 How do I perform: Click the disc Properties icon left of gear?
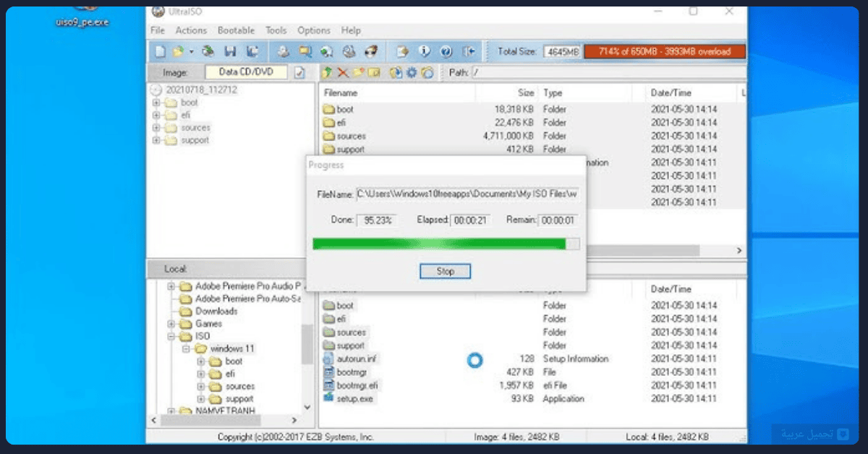coord(396,72)
